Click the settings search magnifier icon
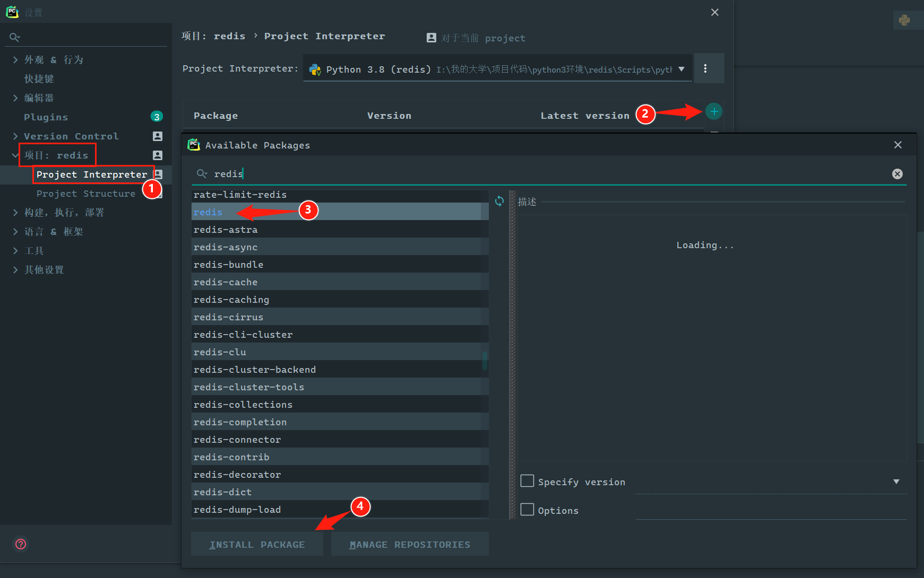 point(14,37)
